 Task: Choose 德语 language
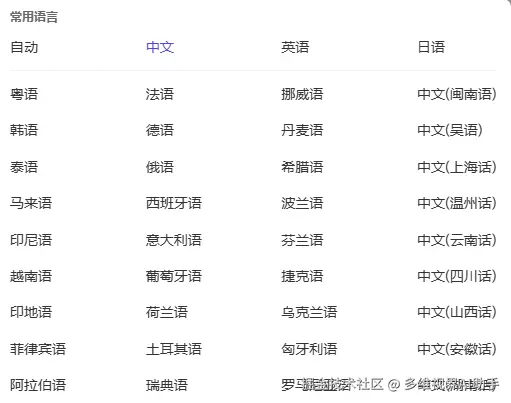(160, 130)
